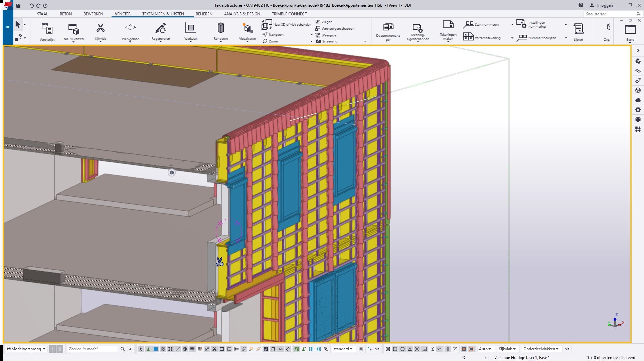Create a view with Nieuw venster
The height and width of the screenshot is (361, 644).
point(74,32)
